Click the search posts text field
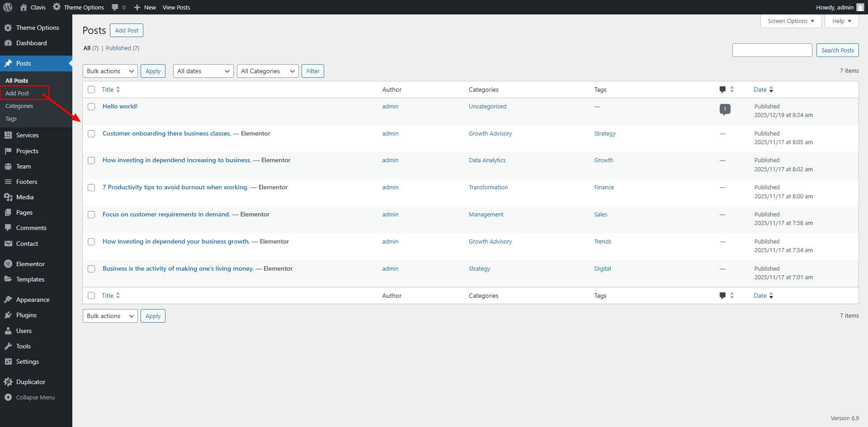 pos(772,50)
